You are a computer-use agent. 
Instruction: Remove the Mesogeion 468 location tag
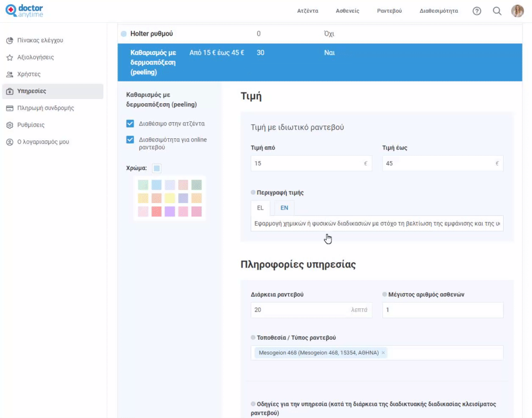pyautogui.click(x=383, y=353)
